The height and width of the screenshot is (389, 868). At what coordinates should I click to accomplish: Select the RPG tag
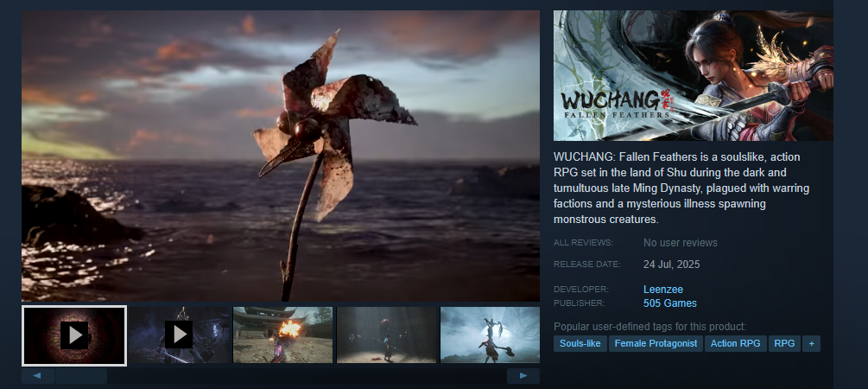(784, 343)
